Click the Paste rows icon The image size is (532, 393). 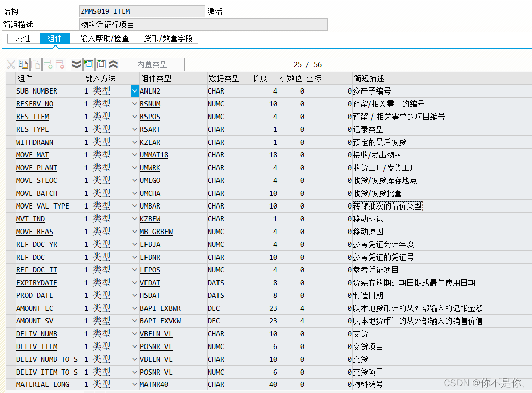pos(36,64)
